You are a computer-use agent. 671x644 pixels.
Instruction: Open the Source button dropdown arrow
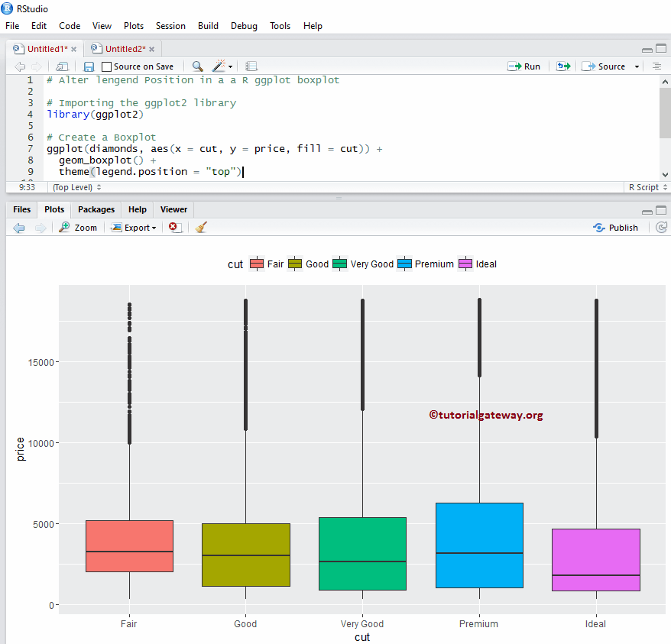[x=635, y=66]
